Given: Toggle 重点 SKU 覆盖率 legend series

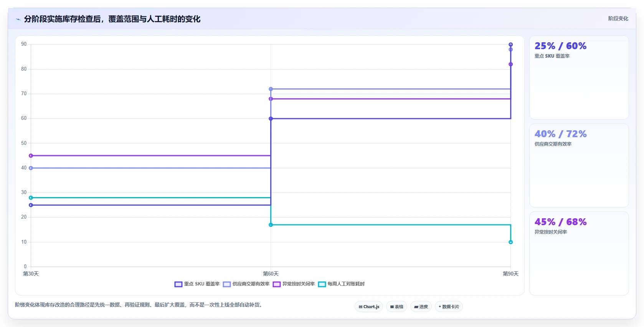Looking at the screenshot, I should 197,284.
